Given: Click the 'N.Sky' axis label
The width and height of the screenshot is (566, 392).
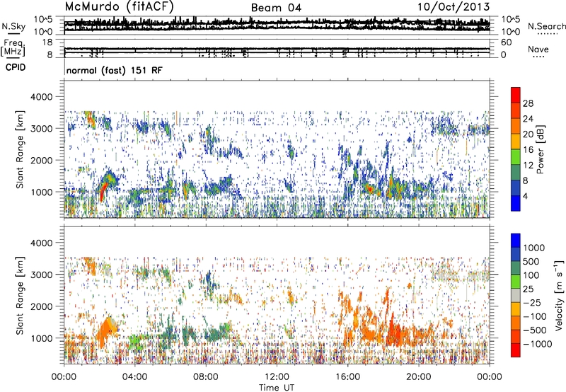Looking at the screenshot, I should [x=13, y=26].
